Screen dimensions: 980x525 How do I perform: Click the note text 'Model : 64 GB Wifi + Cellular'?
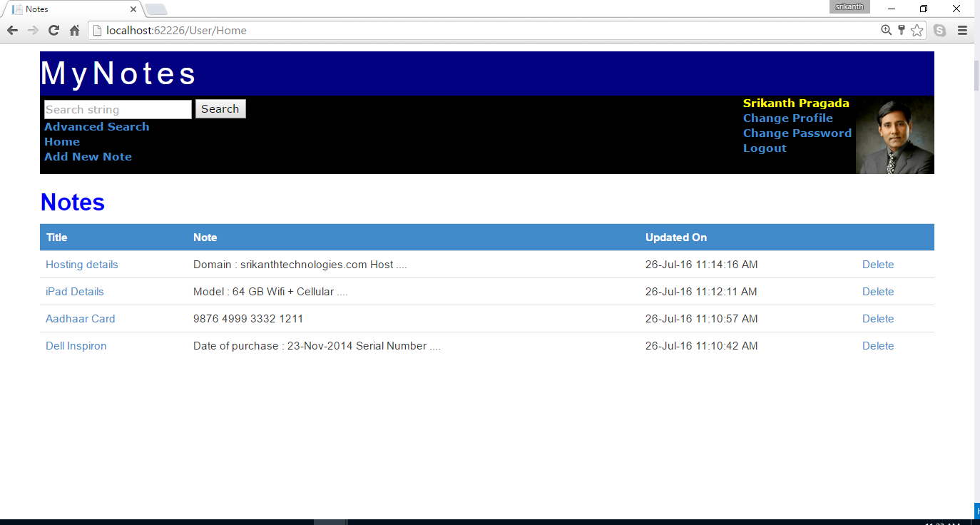coord(270,292)
